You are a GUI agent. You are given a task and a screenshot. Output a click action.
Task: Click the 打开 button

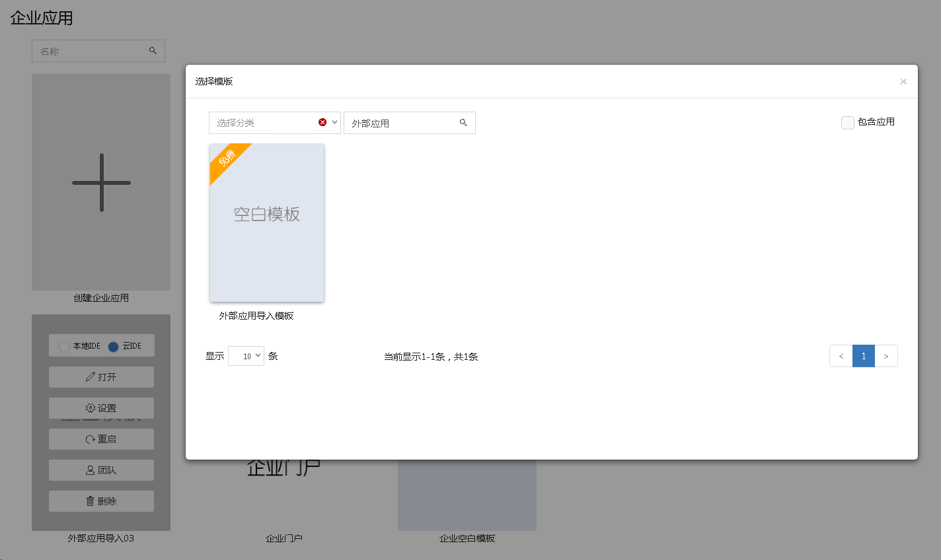tap(101, 377)
